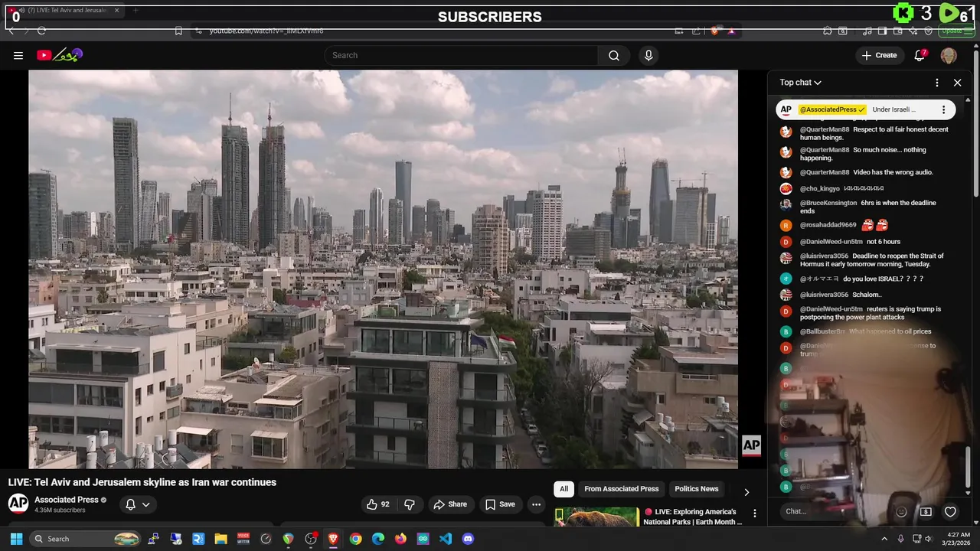Open Firefox from the taskbar
980x551 pixels.
(400, 539)
